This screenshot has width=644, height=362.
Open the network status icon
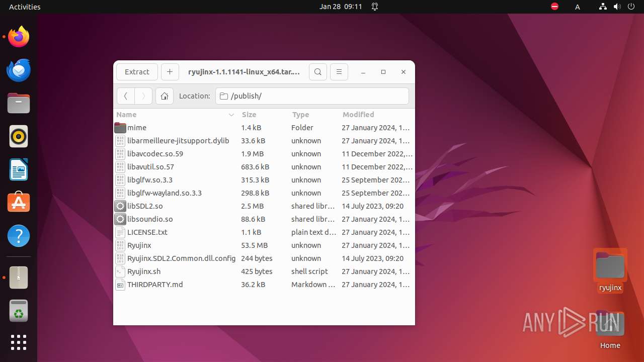pyautogui.click(x=603, y=7)
